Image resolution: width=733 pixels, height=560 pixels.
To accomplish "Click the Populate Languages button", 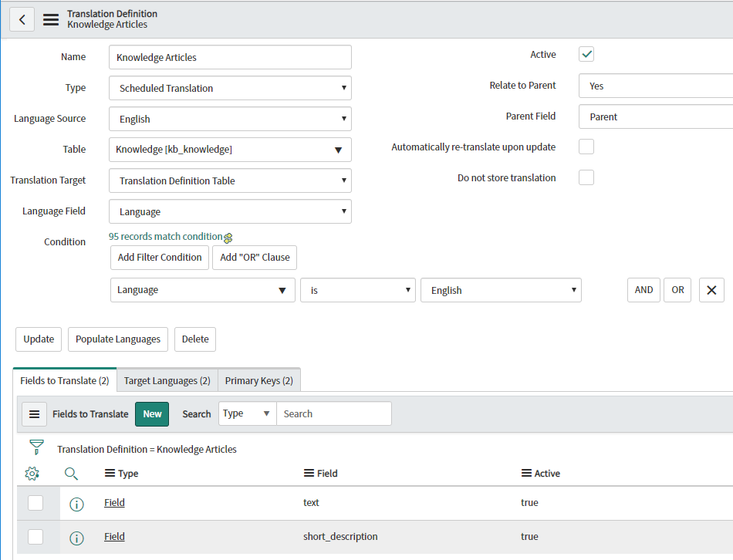I will [x=118, y=339].
